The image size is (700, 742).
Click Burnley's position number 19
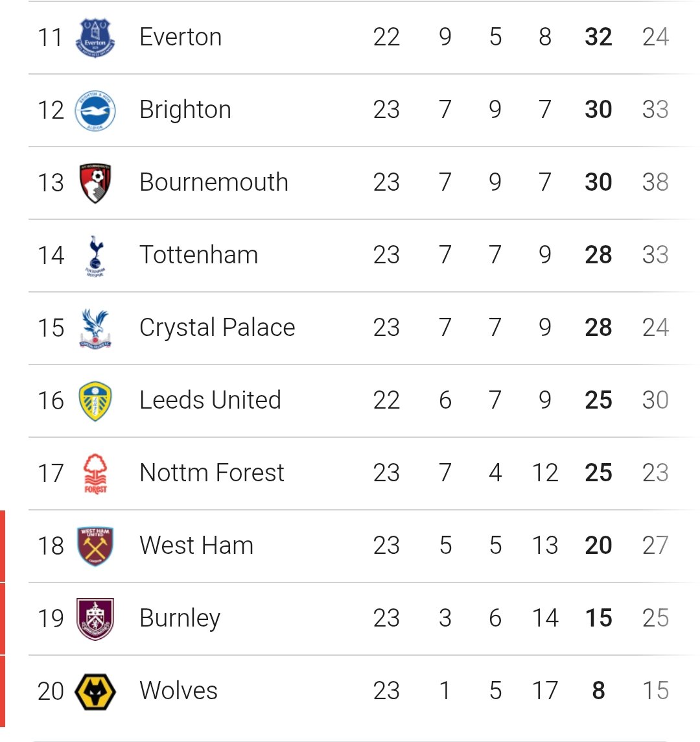coord(51,619)
